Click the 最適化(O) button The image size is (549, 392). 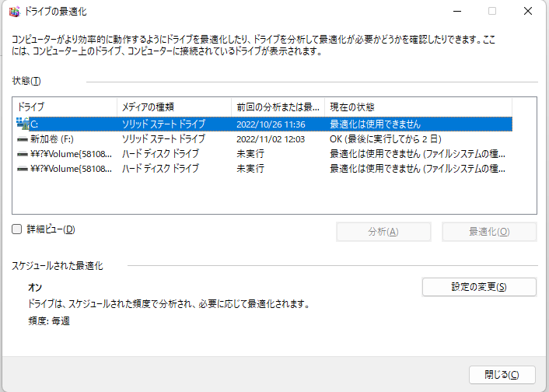[489, 232]
